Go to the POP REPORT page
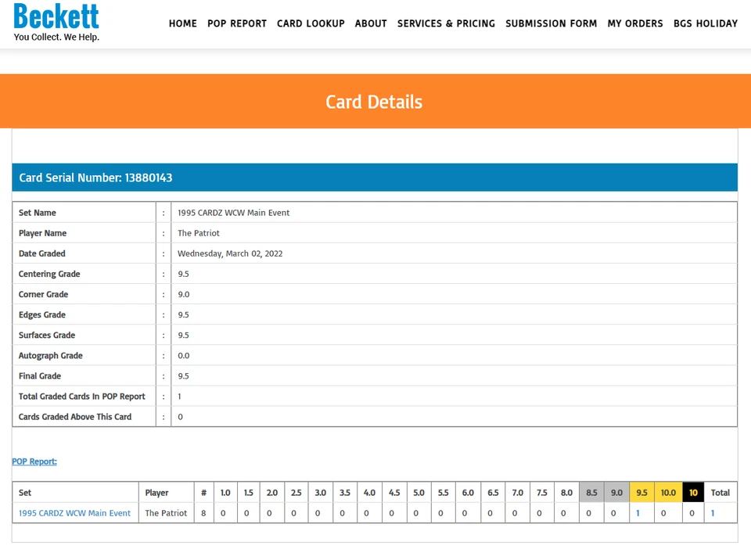The image size is (751, 560). [237, 23]
